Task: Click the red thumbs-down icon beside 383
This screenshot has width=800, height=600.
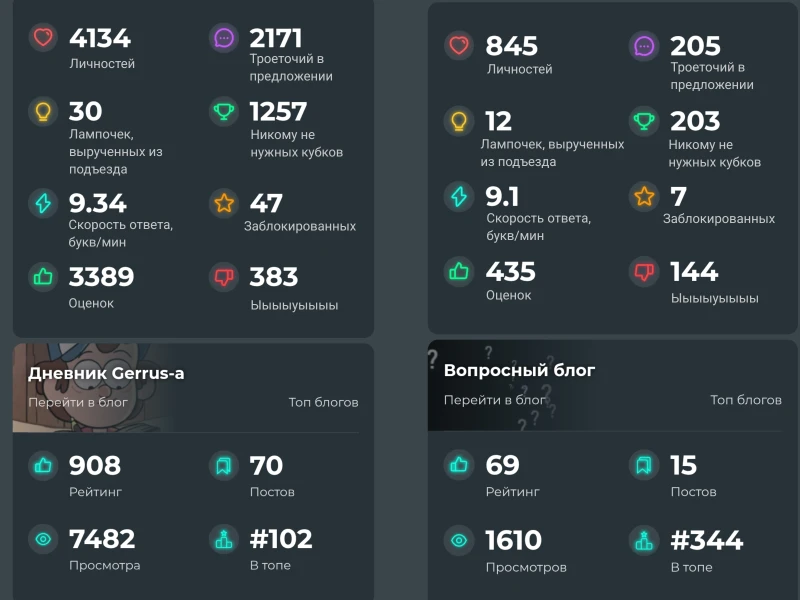Action: (x=224, y=277)
